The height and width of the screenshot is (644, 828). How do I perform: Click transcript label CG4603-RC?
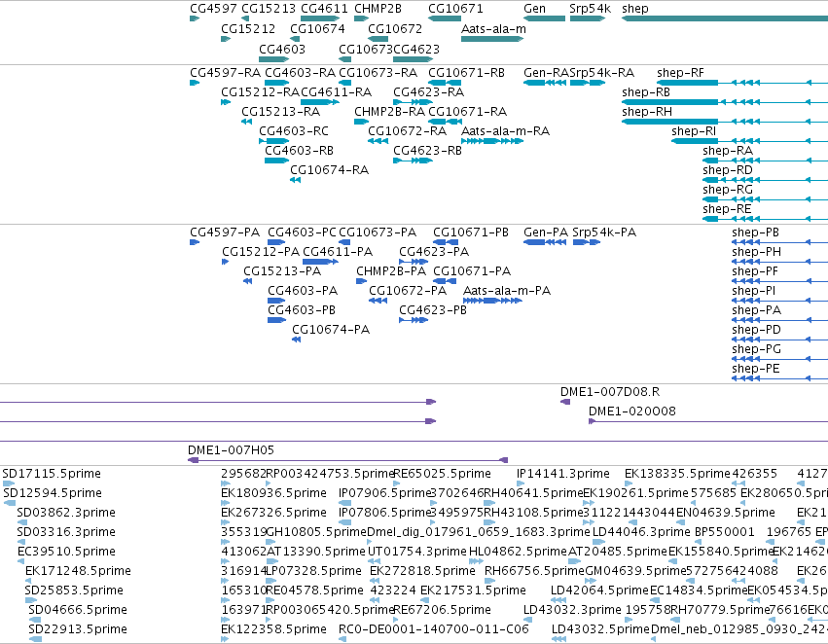[x=293, y=131]
